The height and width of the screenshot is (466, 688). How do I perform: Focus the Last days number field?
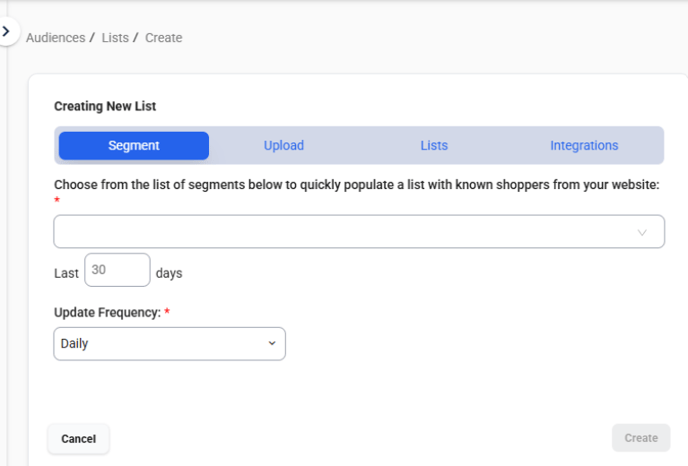point(117,270)
